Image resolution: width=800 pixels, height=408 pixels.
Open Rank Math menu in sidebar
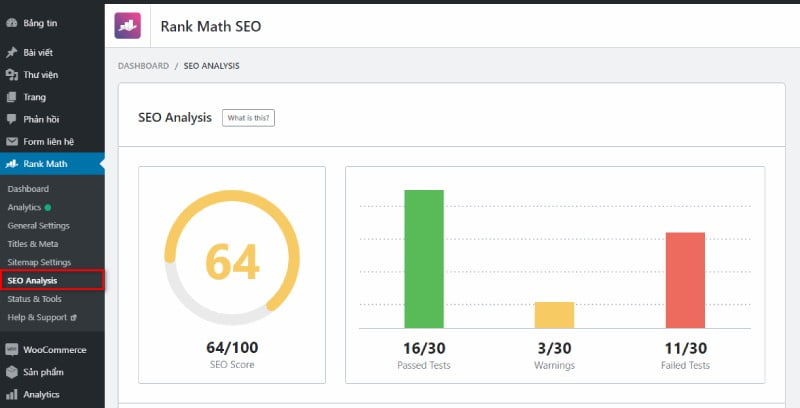point(45,164)
